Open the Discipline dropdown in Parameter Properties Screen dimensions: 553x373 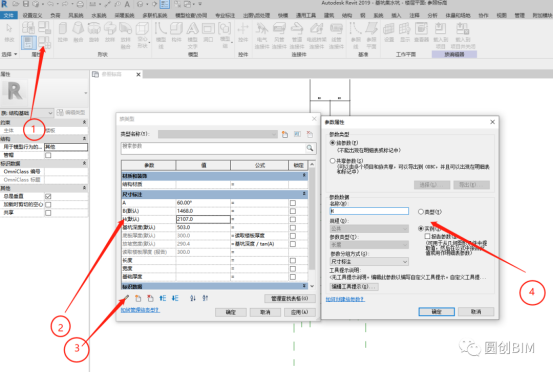coord(369,229)
